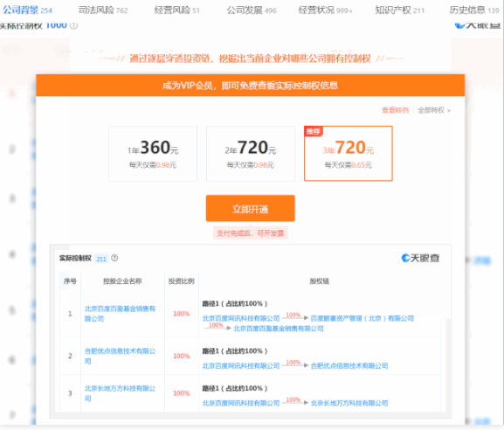The image size is (504, 430).
Task: Click the 投资比例 column header
Action: (x=182, y=281)
